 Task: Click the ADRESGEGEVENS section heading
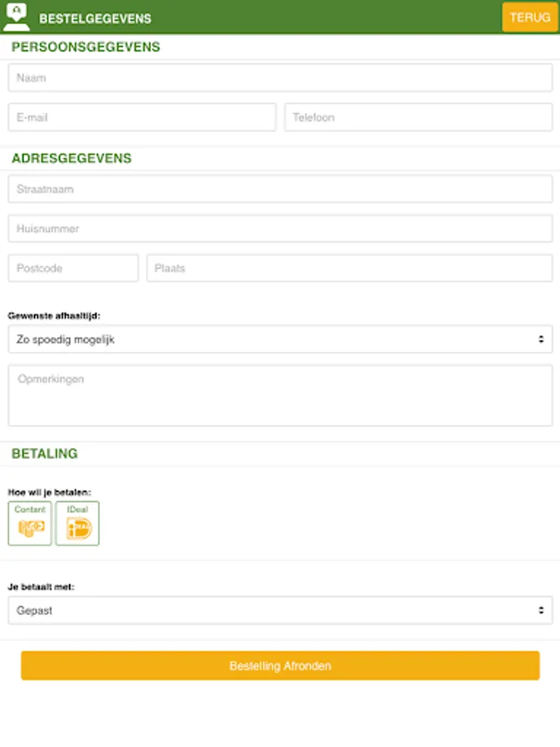(x=71, y=159)
